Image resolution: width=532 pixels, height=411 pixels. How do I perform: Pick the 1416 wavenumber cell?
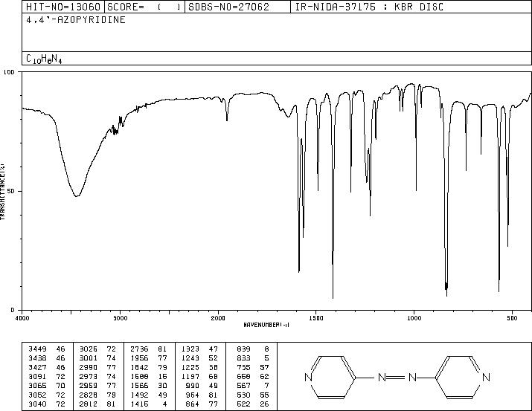pos(139,404)
